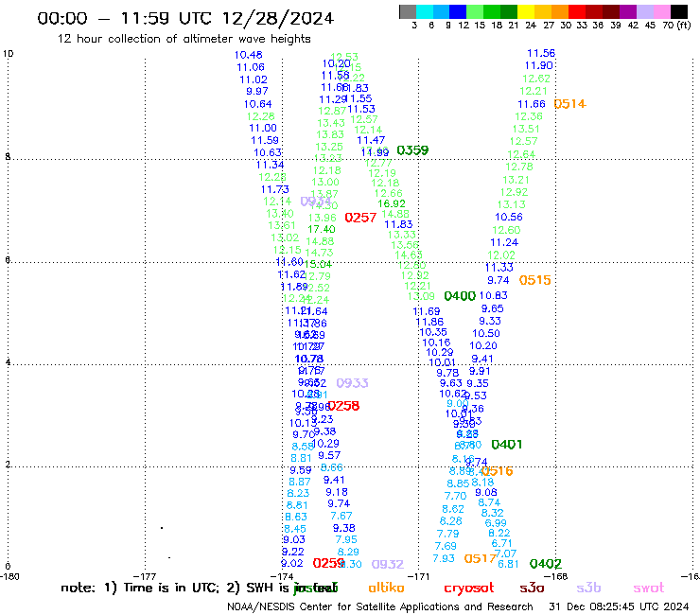Click the 'NOAA/NESDIS Center' footer credit
The height and width of the screenshot is (615, 700).
point(380,607)
